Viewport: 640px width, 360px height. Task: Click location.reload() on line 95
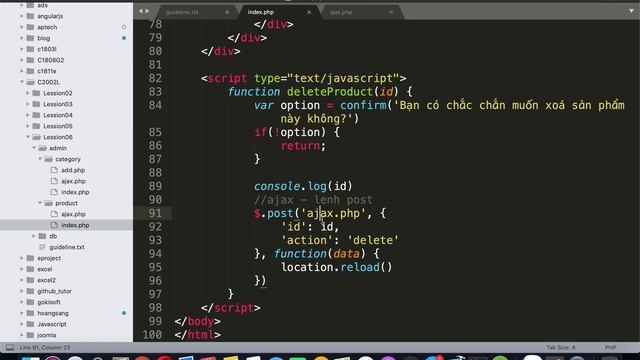(x=337, y=267)
